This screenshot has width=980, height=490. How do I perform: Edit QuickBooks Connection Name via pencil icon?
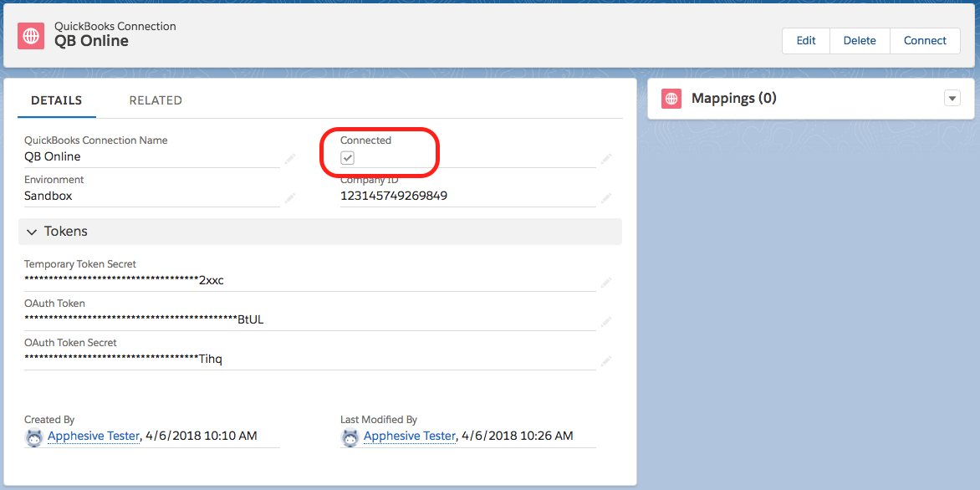[x=289, y=157]
